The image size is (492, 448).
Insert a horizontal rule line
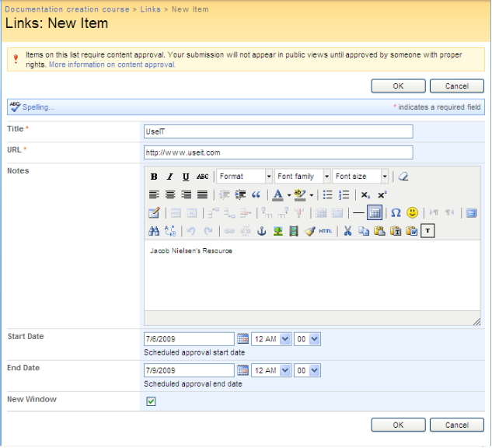point(358,213)
